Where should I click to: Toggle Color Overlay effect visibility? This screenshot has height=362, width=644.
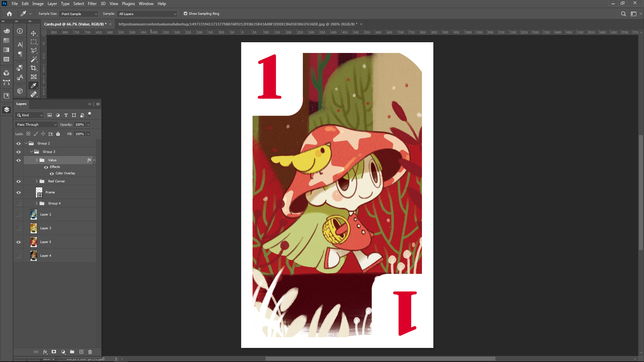tap(52, 174)
